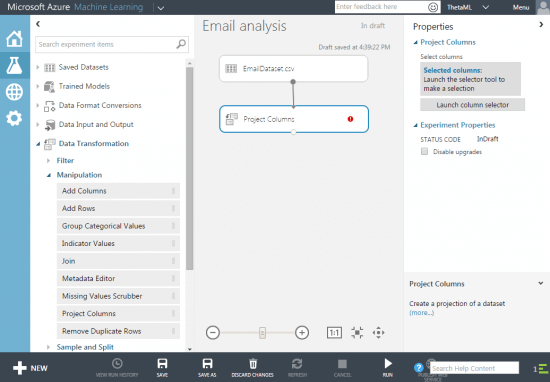
Task: Click Save As in bottom bar
Action: [x=207, y=368]
